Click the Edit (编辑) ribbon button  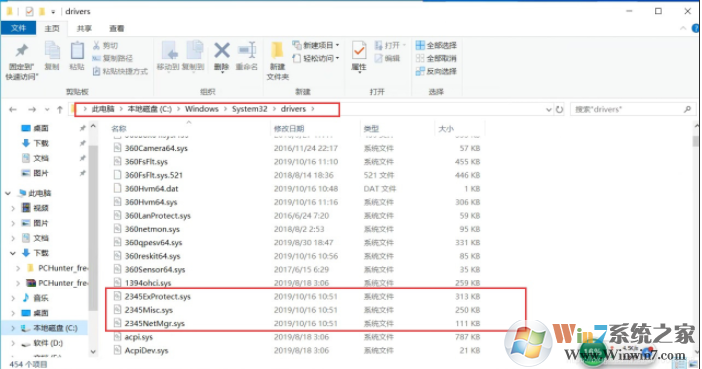tap(387, 58)
